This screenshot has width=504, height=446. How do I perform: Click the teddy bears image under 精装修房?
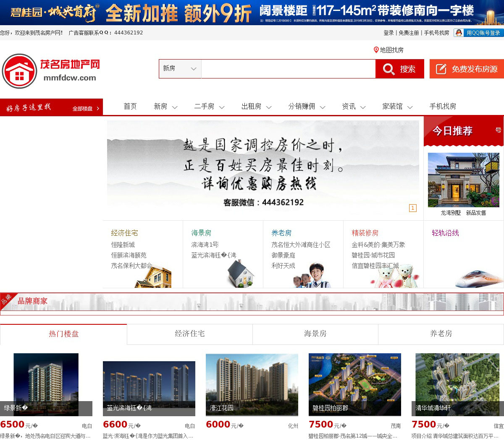(395, 276)
